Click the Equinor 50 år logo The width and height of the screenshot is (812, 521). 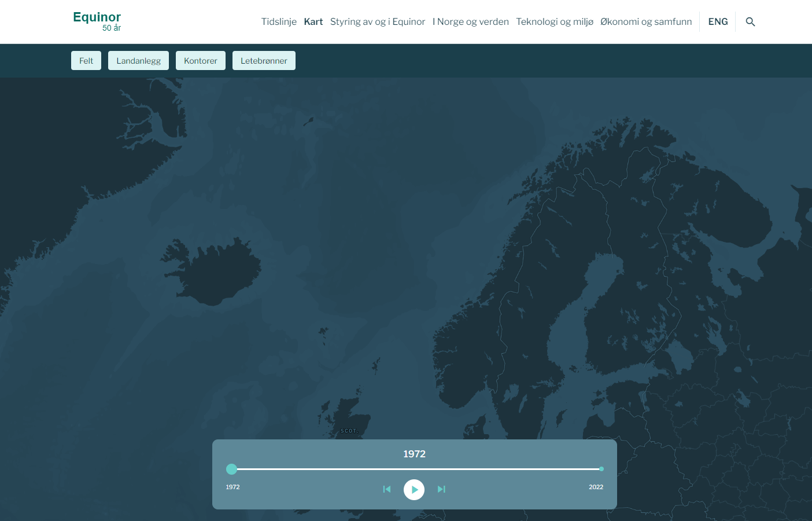(97, 21)
